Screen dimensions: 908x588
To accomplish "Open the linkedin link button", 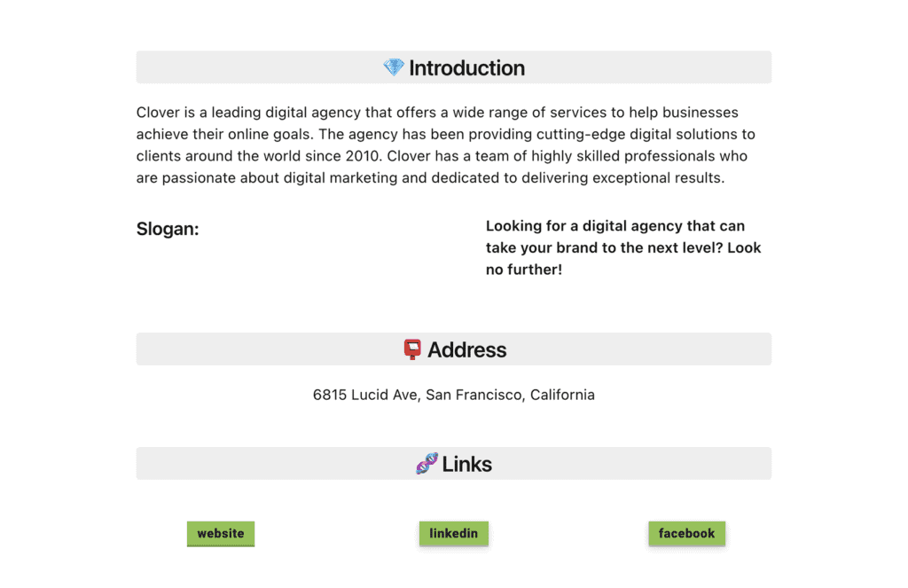I will tap(454, 534).
